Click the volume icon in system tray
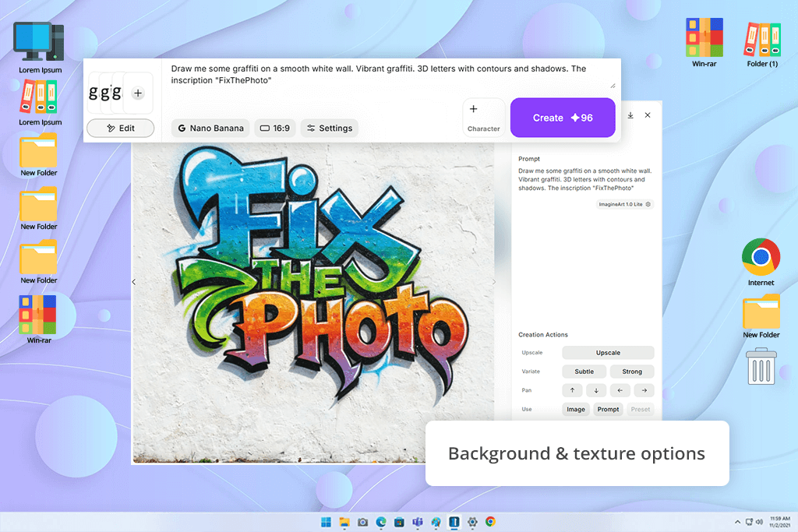The height and width of the screenshot is (532, 798). [x=759, y=522]
